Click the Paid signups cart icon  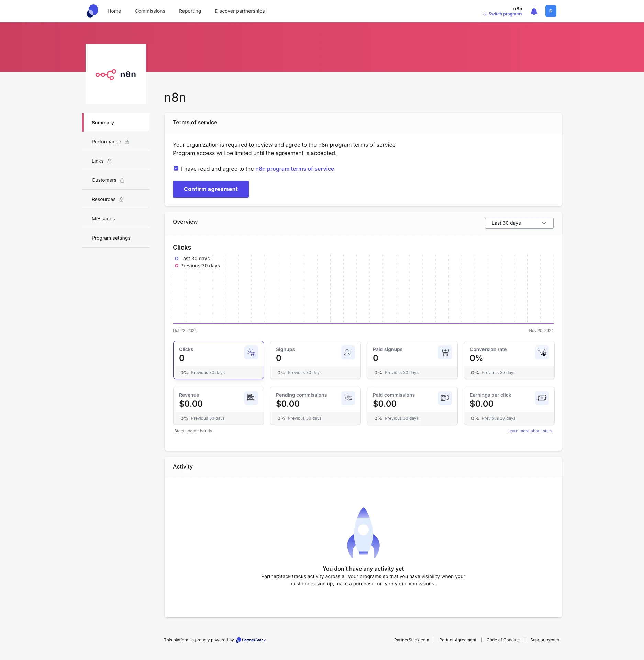445,352
